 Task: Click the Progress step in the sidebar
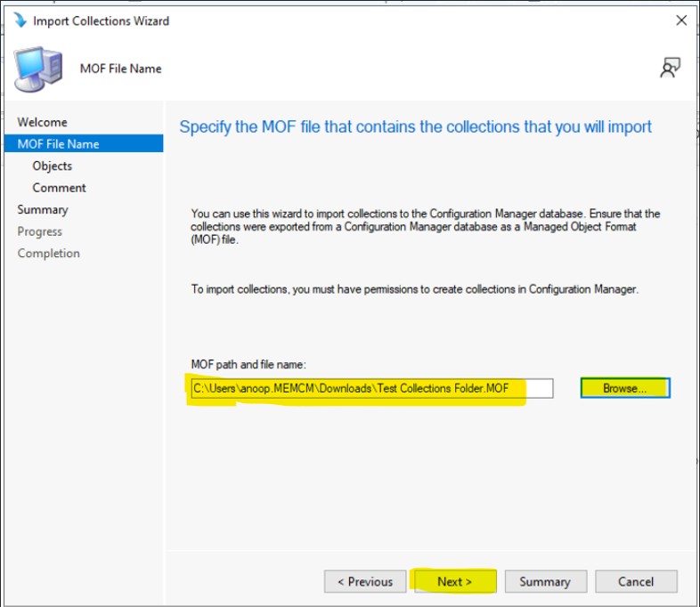coord(39,231)
